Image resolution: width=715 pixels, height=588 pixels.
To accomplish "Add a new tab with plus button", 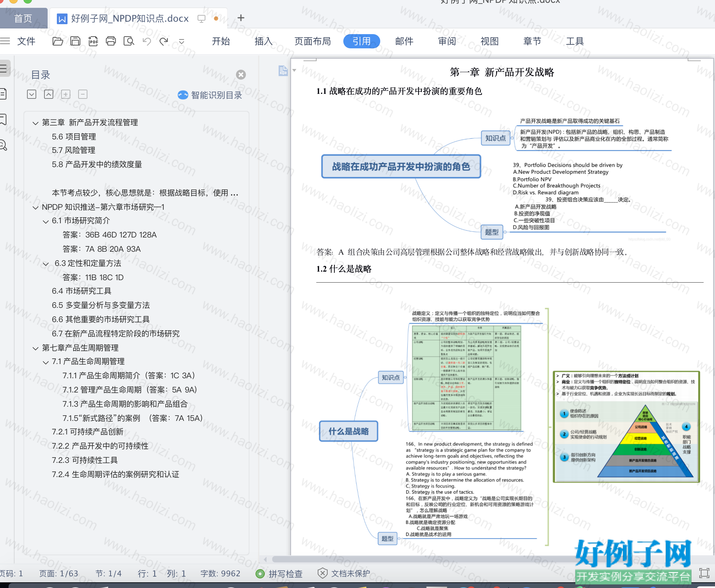I will tap(241, 18).
